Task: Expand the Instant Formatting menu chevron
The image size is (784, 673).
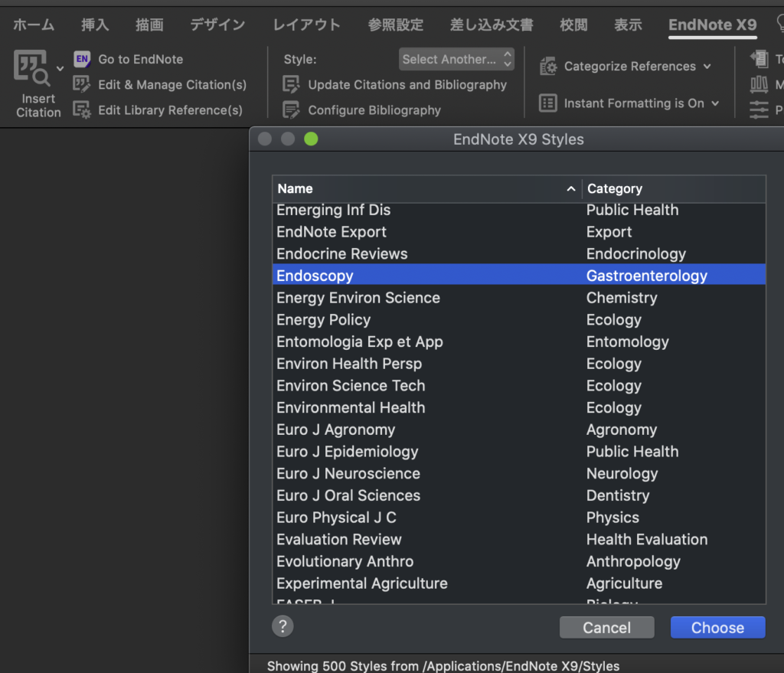Action: coord(715,103)
